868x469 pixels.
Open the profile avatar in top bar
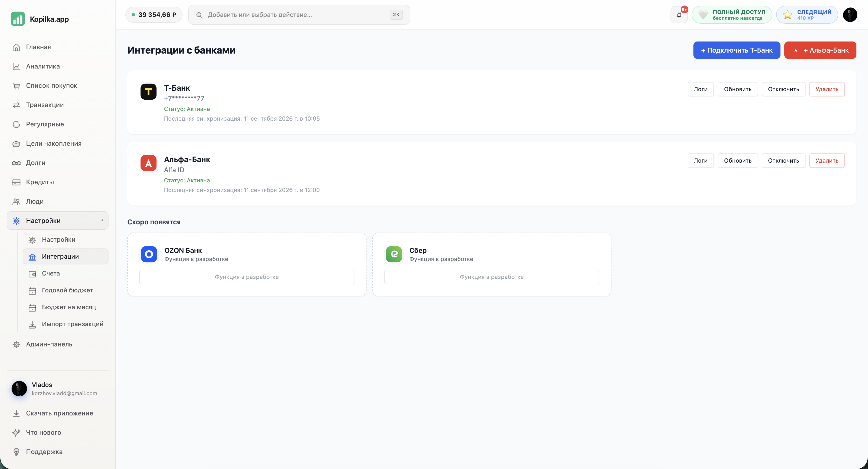coord(850,15)
